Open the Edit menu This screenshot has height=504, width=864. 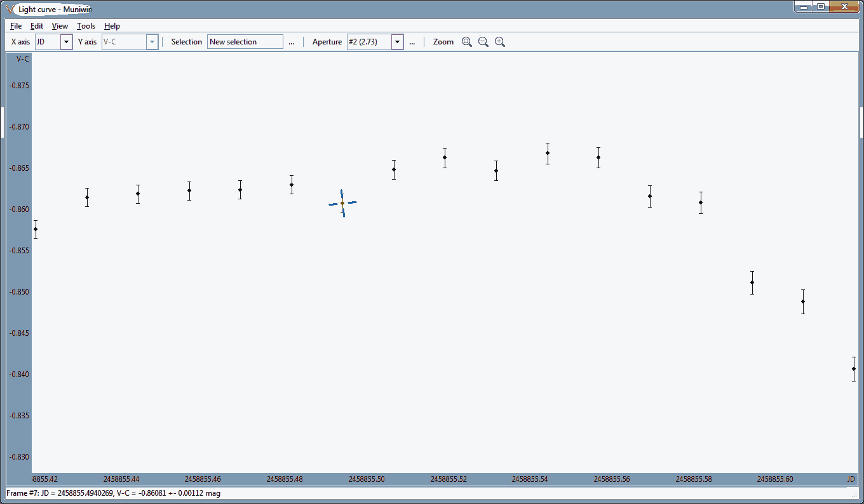[37, 26]
